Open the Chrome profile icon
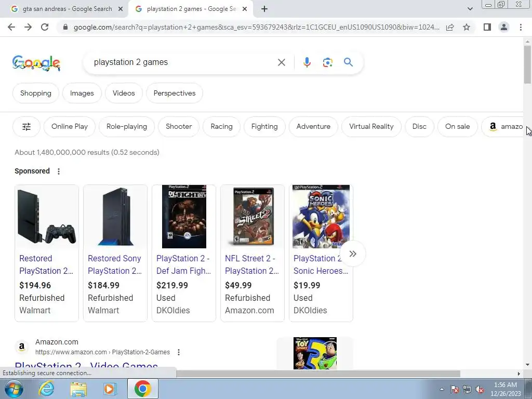The width and height of the screenshot is (532, 399). pyautogui.click(x=504, y=27)
